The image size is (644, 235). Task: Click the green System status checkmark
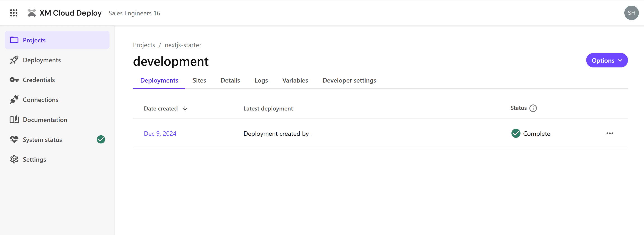tap(101, 139)
